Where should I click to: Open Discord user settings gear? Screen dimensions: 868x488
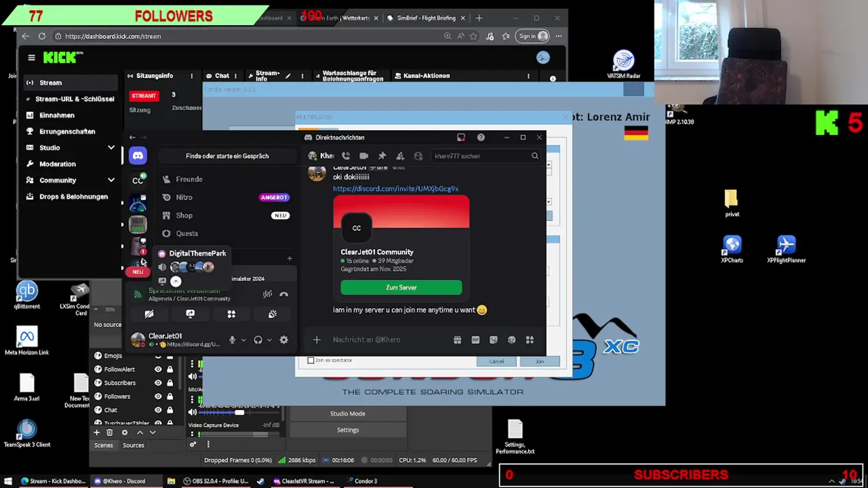point(284,340)
